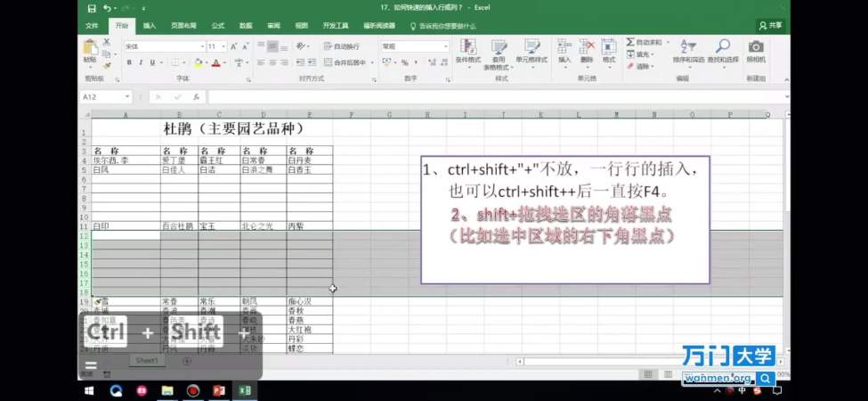Viewport: 868px width, 401px height.
Task: Click the Format Painter brush icon
Action: tap(106, 65)
